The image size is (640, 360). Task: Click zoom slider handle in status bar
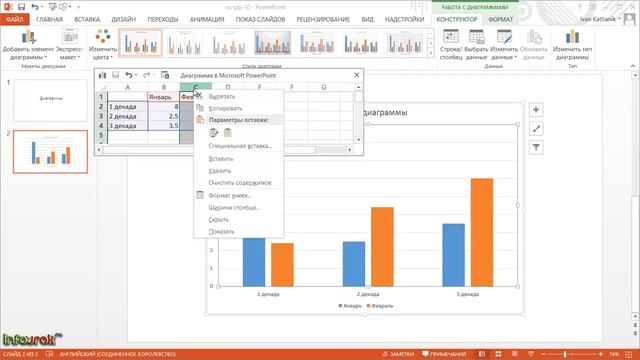point(565,354)
